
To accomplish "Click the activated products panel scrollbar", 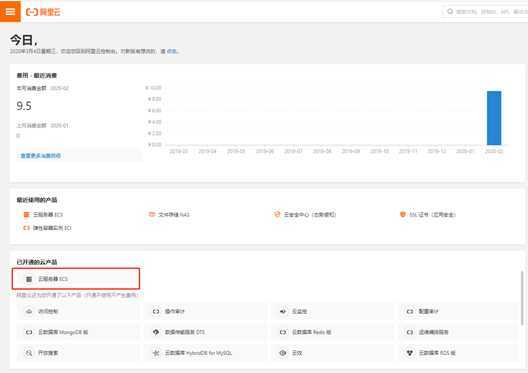I will coord(522,298).
